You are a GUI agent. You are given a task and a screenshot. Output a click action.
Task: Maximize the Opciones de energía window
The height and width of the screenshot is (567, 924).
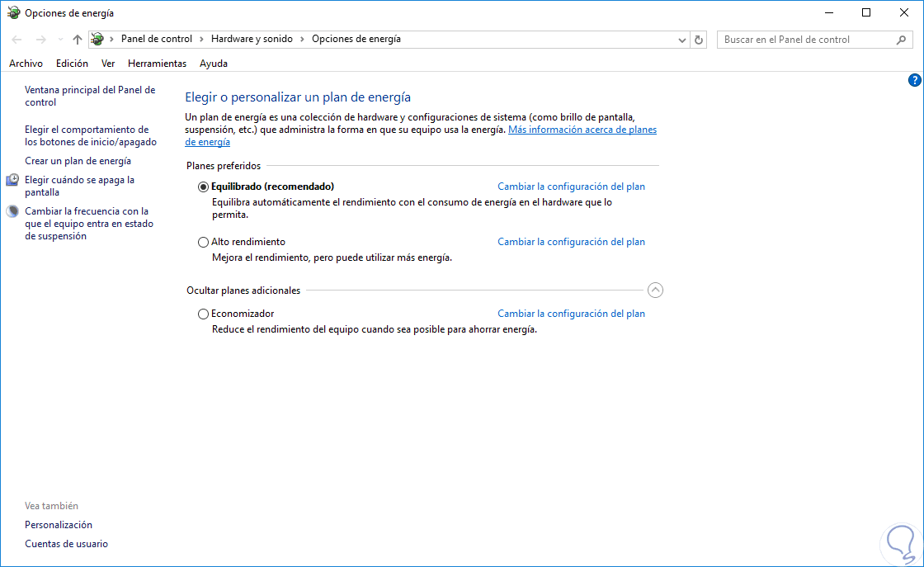pyautogui.click(x=866, y=12)
